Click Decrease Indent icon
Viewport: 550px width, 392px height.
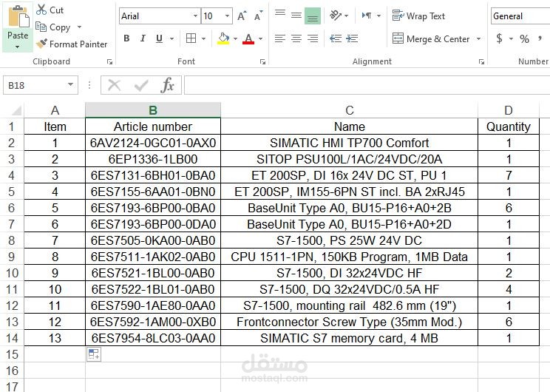pos(336,38)
